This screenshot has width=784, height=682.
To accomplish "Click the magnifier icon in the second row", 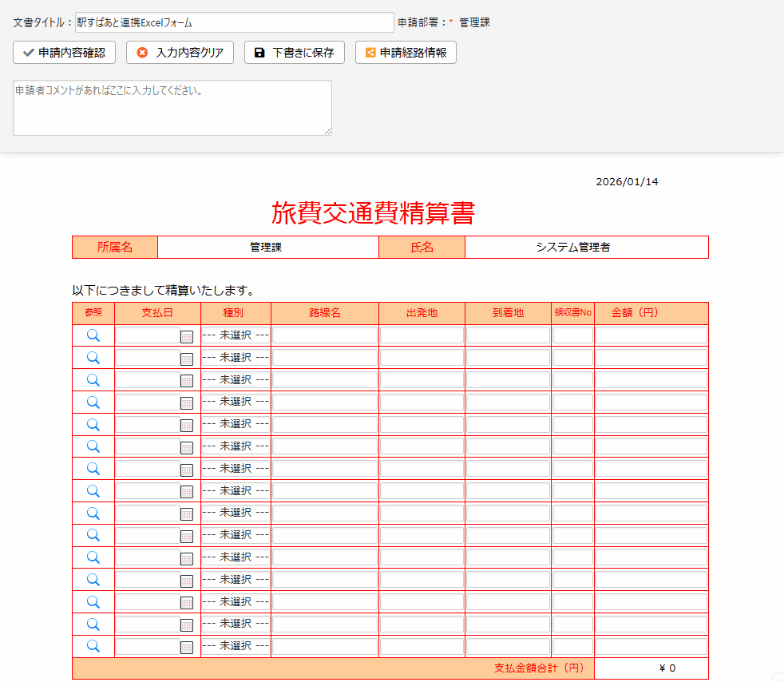I will pyautogui.click(x=93, y=358).
